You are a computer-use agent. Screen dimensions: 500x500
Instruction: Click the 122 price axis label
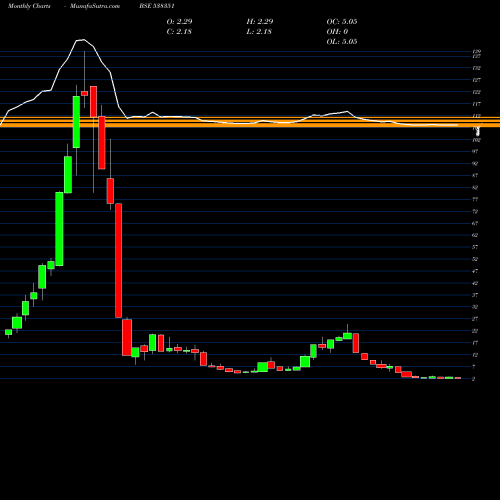pos(476,92)
